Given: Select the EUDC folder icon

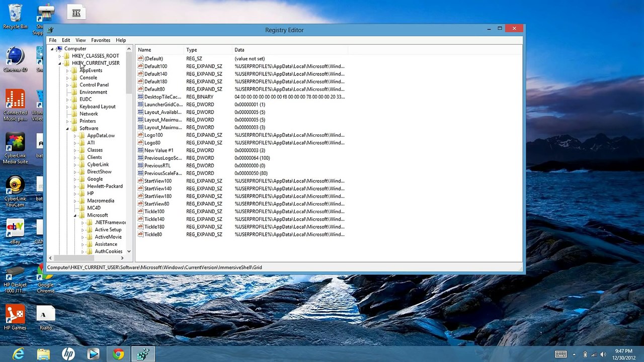Looking at the screenshot, I should pyautogui.click(x=74, y=100).
